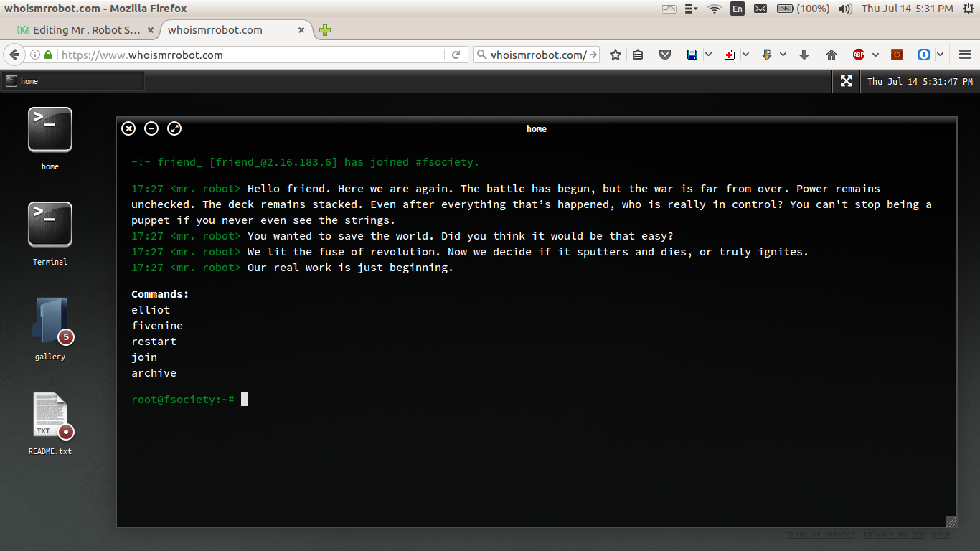This screenshot has width=980, height=551.
Task: Open the home terminal desktop icon
Action: coord(50,130)
